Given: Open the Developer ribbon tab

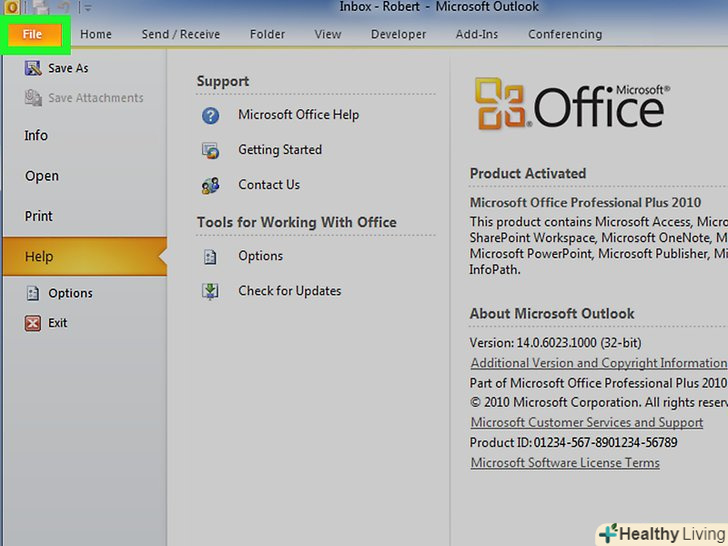Looking at the screenshot, I should tap(398, 34).
